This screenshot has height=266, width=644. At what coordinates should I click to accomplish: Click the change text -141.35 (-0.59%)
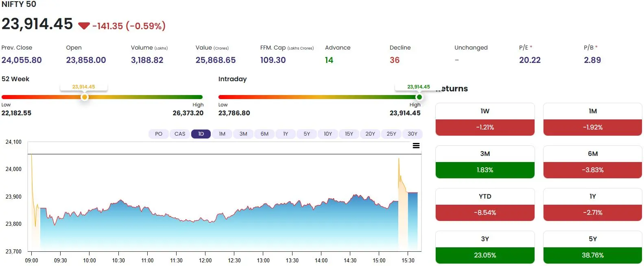[129, 26]
